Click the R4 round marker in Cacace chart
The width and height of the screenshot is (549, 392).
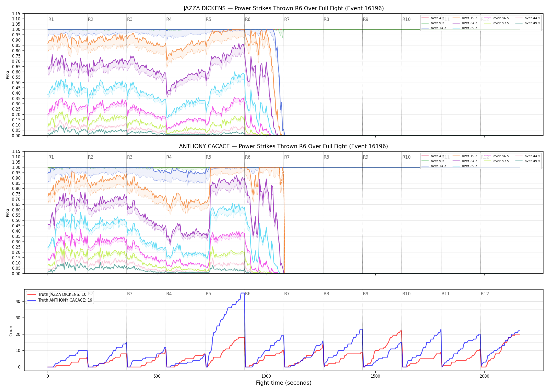click(x=169, y=157)
